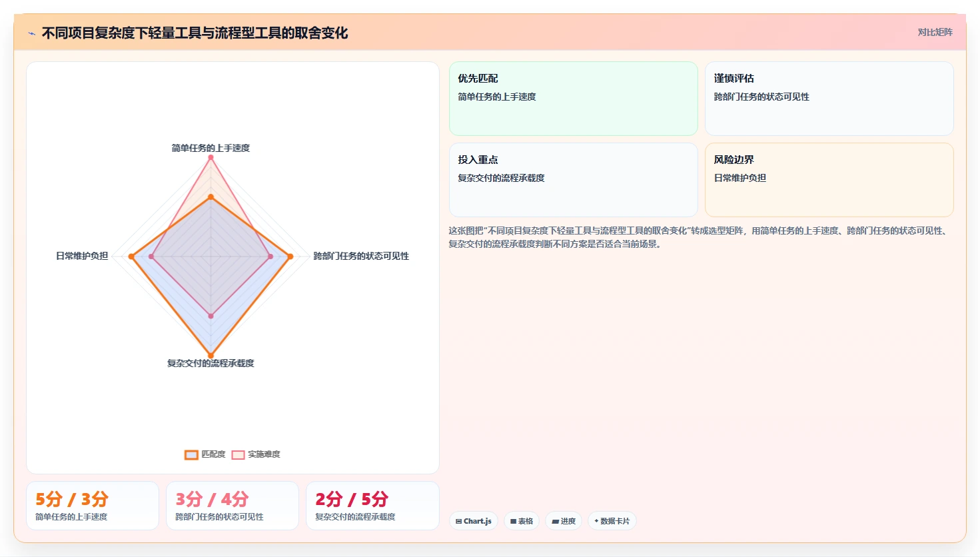The width and height of the screenshot is (980, 557).
Task: Click the orange data point at the radar bottom
Action: [211, 355]
